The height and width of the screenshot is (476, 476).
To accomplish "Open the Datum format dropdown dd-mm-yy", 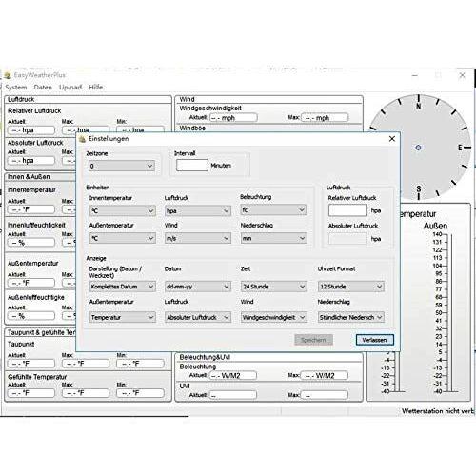I will click(x=198, y=287).
